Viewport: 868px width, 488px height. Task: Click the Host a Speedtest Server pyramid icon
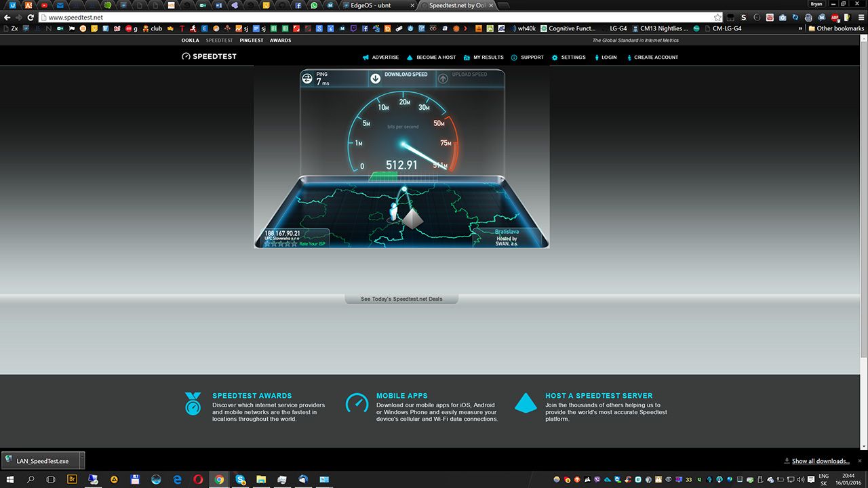pos(526,403)
